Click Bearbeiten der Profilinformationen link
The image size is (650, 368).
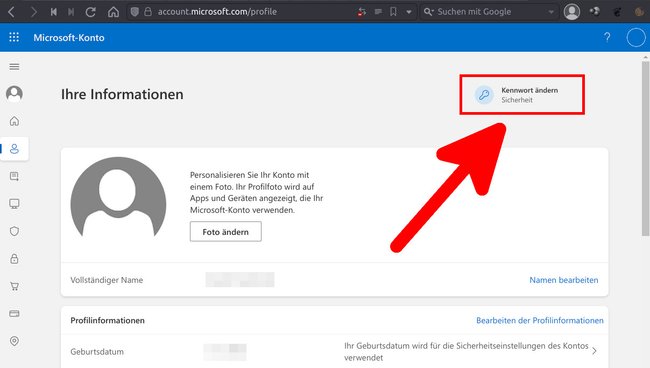[540, 321]
